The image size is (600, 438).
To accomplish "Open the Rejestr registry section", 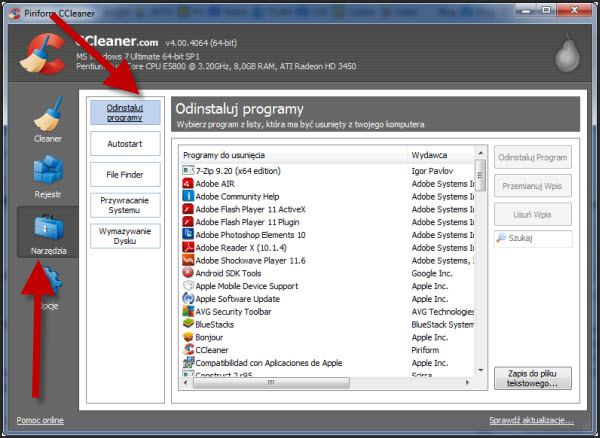I will click(47, 173).
